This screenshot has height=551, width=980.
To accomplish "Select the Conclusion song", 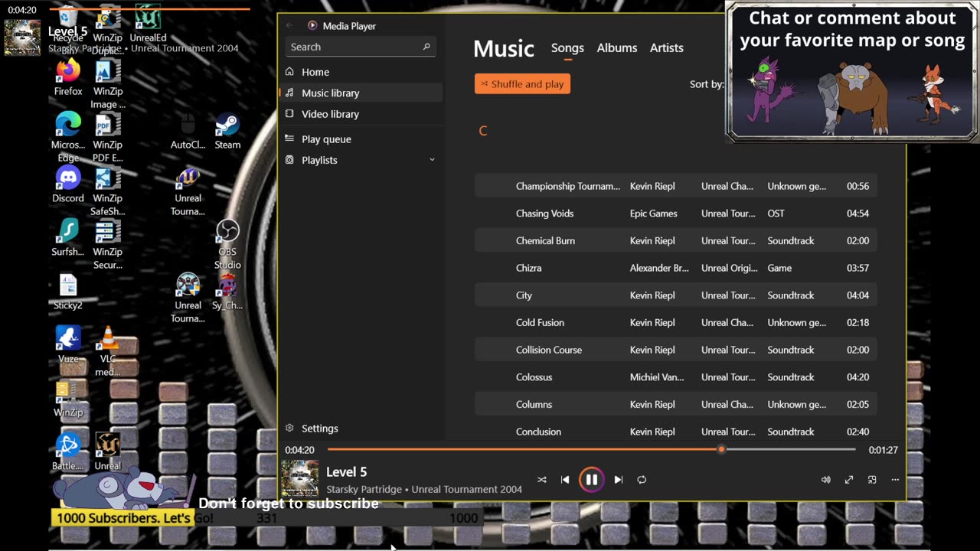I will coord(675,432).
